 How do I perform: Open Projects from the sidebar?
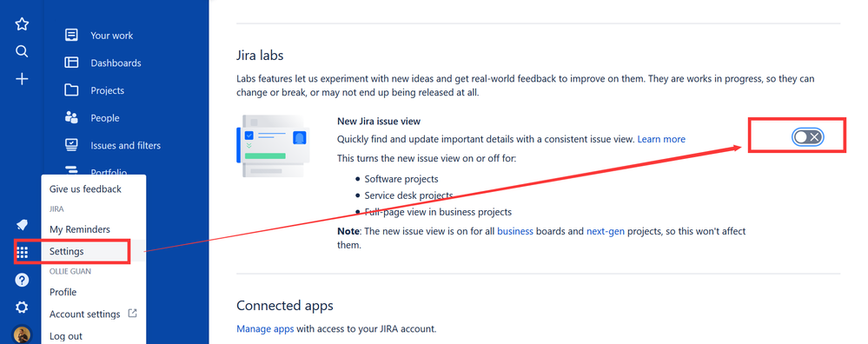pos(108,90)
